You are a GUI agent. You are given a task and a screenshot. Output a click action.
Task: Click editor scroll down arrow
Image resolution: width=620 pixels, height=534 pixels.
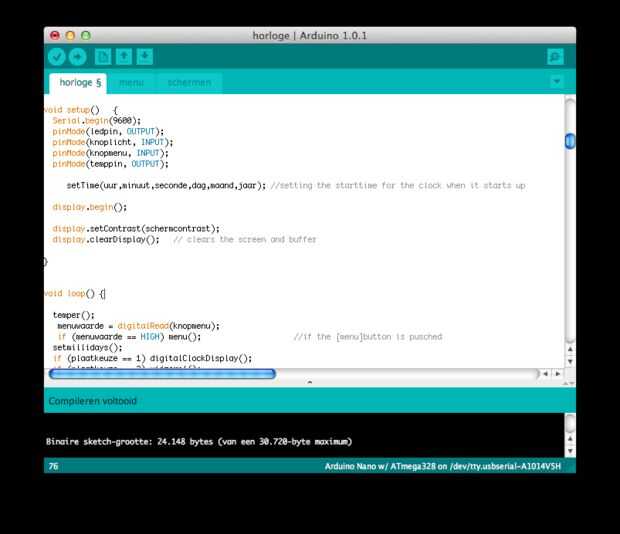coord(570,361)
